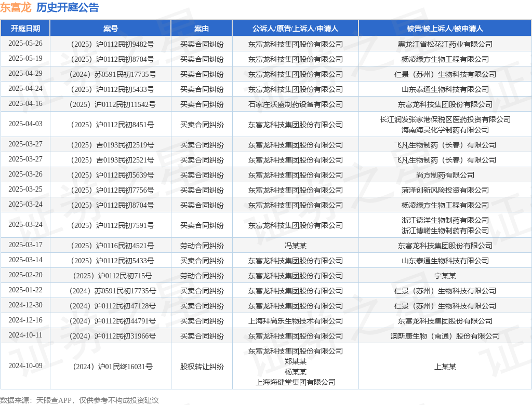Click 杨凌绿方生物工程有限公司 in the 2025-05-19 row
The width and height of the screenshot is (532, 405).
tap(445, 59)
